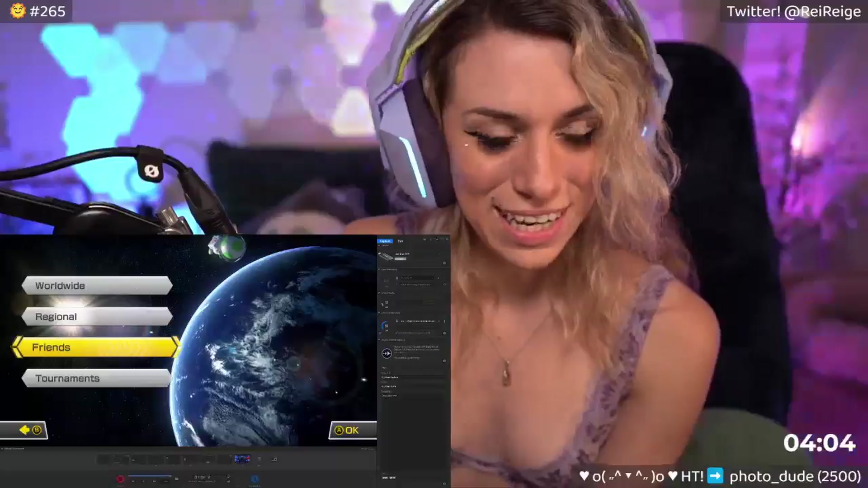Click the stream command arrow icon
Screen dimensions: 868x488
(387, 353)
